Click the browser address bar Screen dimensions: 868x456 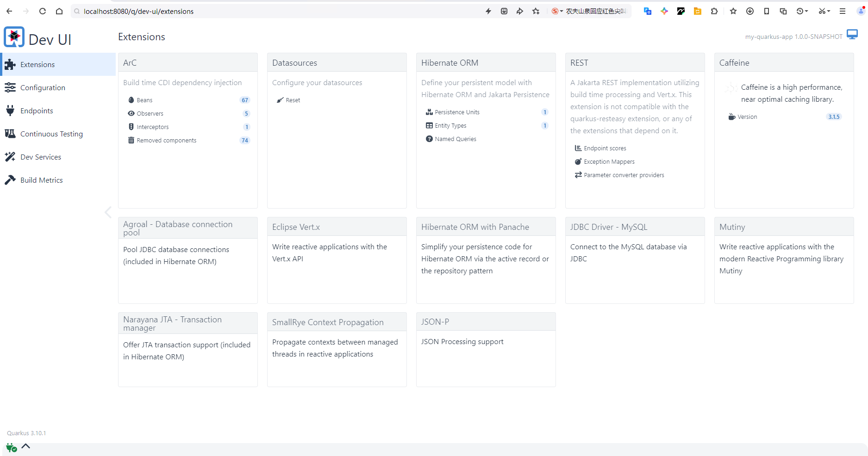coord(278,11)
